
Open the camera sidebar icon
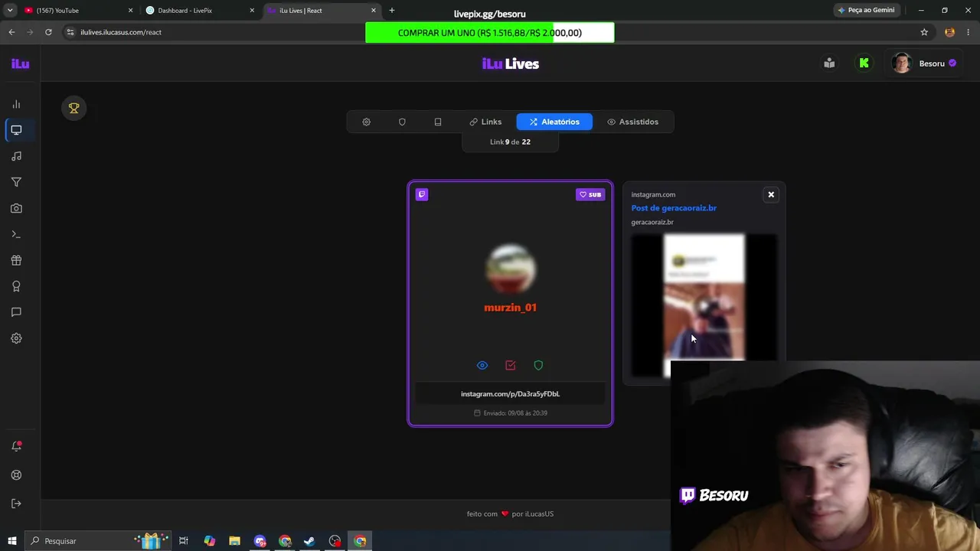16,208
